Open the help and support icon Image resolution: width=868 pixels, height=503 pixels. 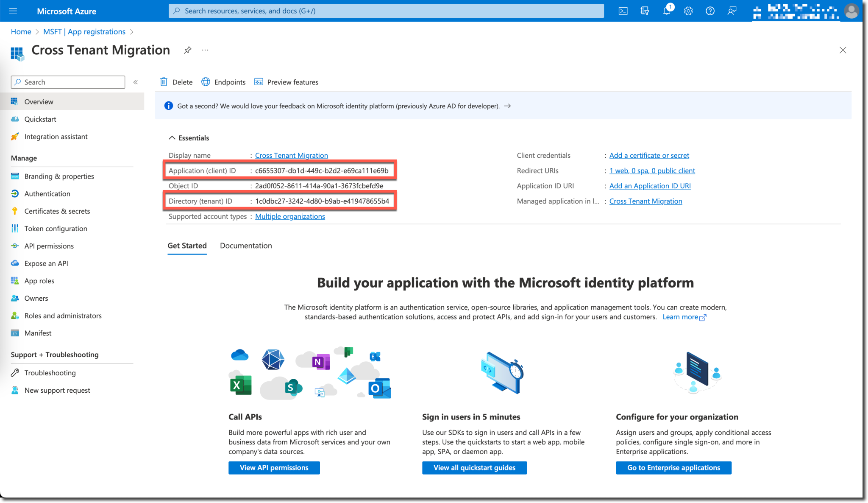[x=709, y=11]
